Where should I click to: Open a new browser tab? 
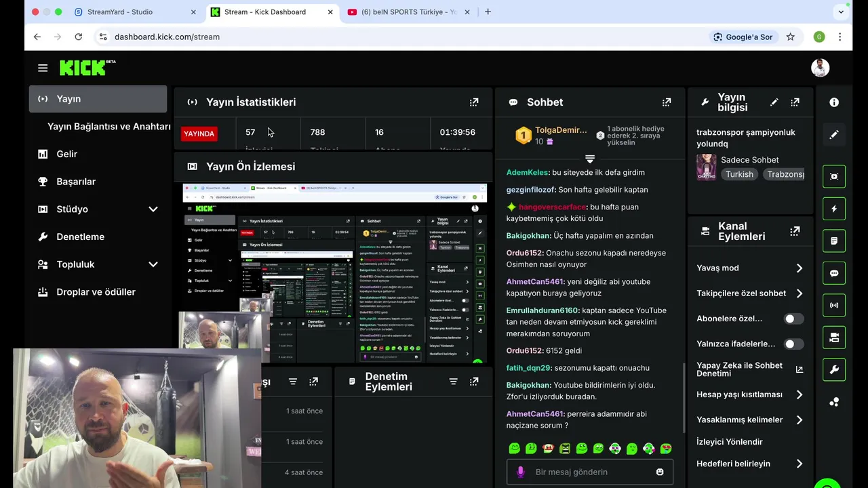click(x=488, y=12)
